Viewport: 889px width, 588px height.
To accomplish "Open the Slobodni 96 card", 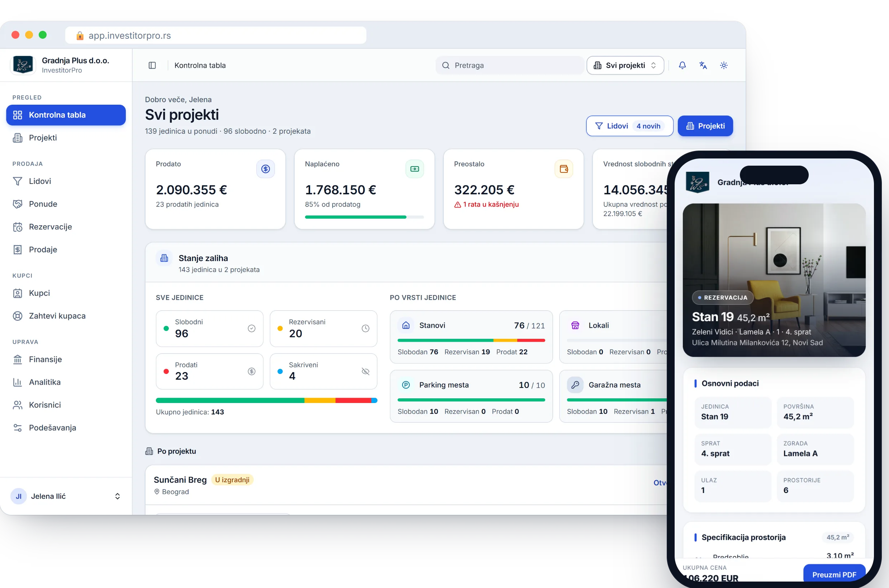I will (x=210, y=328).
